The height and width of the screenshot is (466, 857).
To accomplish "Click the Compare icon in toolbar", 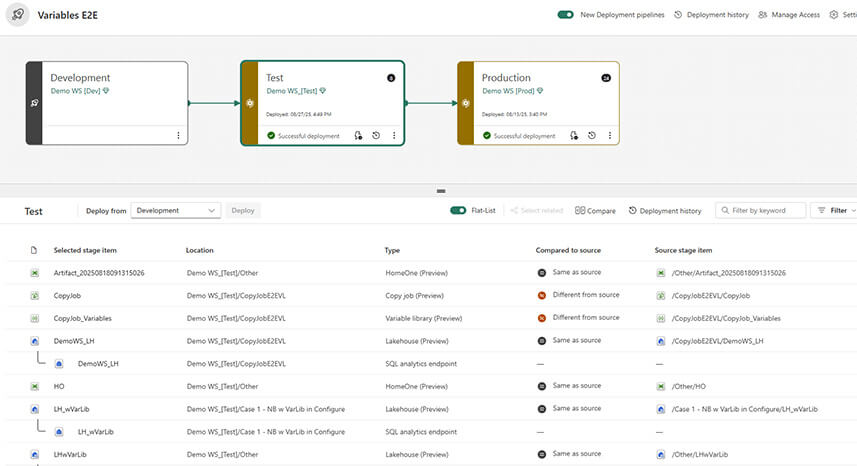I will pos(581,211).
